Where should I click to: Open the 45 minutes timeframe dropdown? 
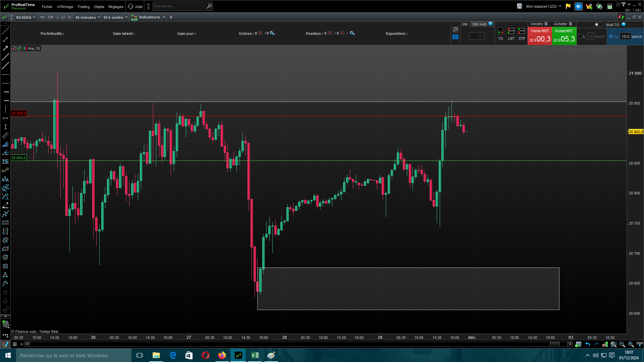pos(88,17)
